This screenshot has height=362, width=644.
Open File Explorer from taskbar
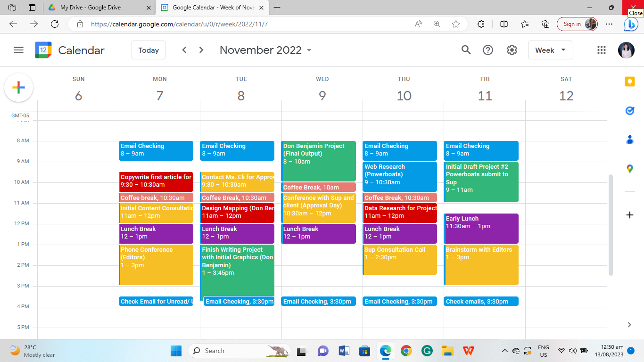(447, 351)
